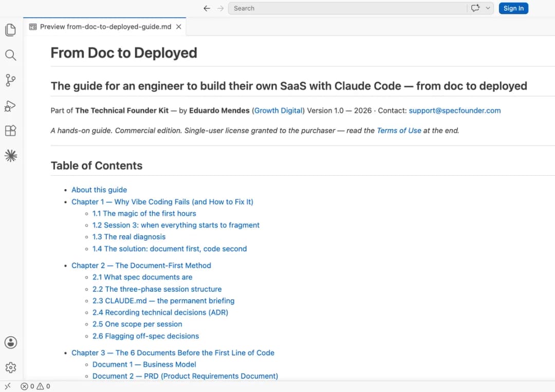
Task: Click the From Doc to Deployed heading
Action: pyautogui.click(x=124, y=53)
